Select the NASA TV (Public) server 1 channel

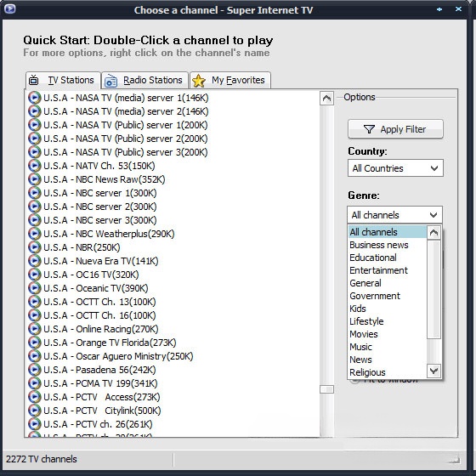126,125
